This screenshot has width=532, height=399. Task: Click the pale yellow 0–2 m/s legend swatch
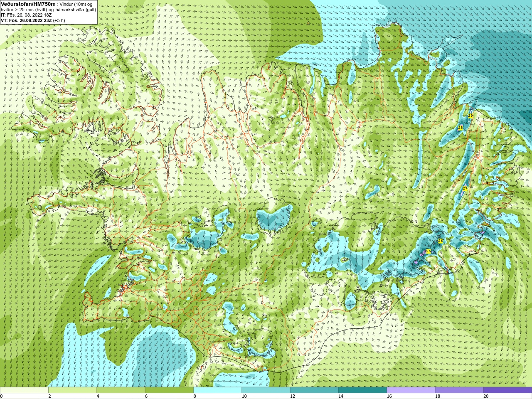tap(24, 390)
